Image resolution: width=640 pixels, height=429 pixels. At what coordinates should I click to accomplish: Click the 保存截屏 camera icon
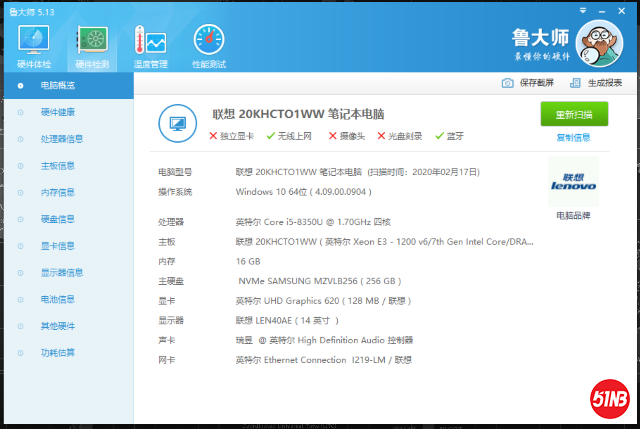pyautogui.click(x=509, y=83)
